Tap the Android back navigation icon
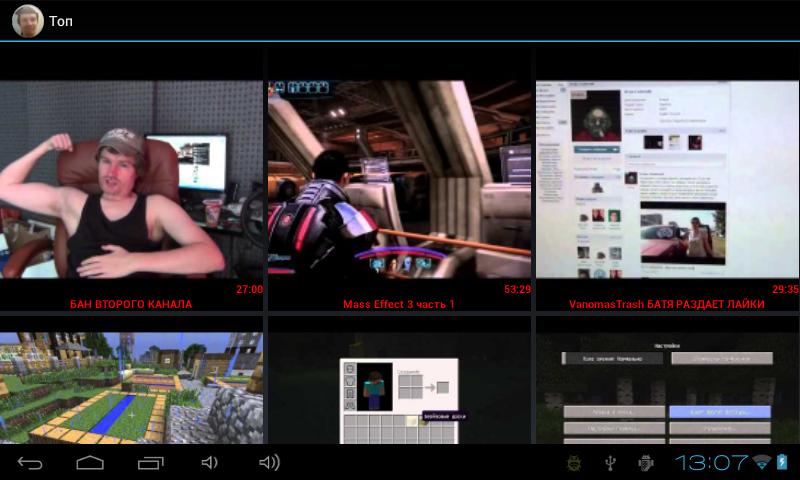Viewport: 800px width, 480px height. click(x=30, y=463)
